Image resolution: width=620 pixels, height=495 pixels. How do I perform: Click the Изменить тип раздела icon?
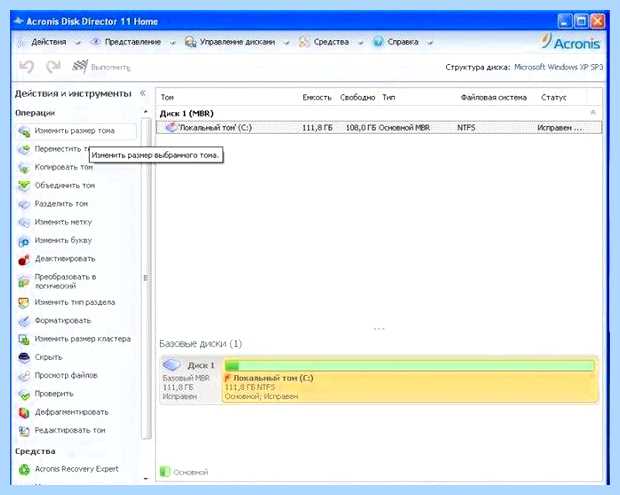pyautogui.click(x=24, y=303)
